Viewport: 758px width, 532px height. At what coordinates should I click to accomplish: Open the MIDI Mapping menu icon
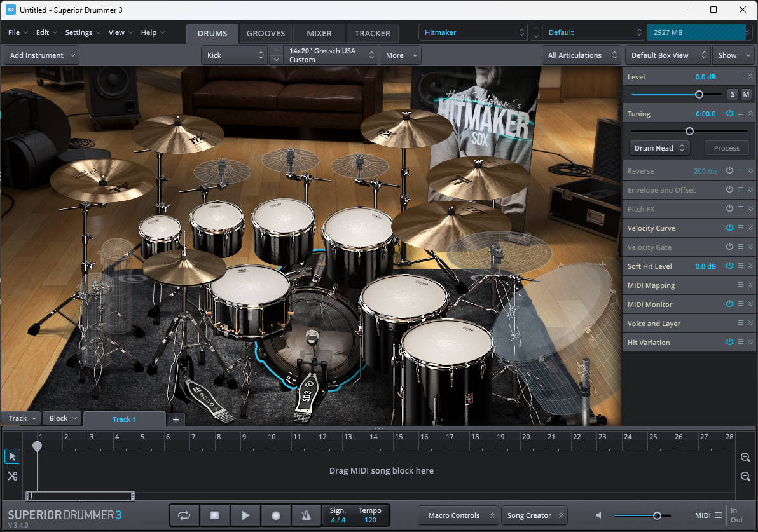[741, 285]
